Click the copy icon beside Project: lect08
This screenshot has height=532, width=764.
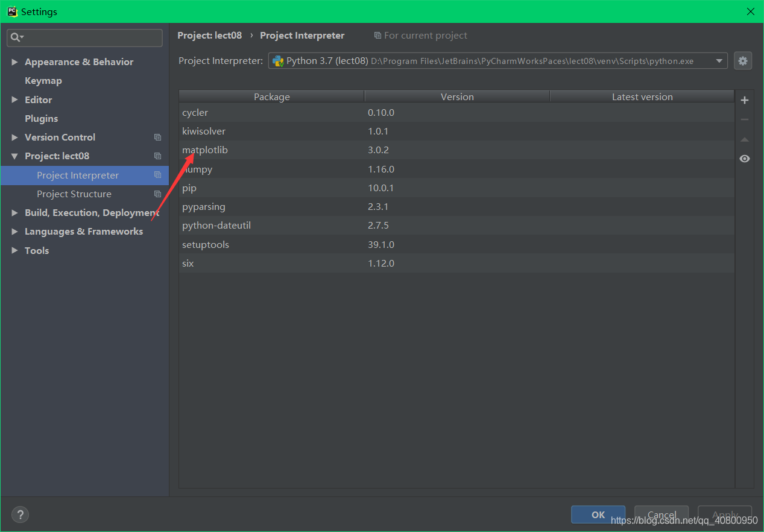click(x=157, y=156)
